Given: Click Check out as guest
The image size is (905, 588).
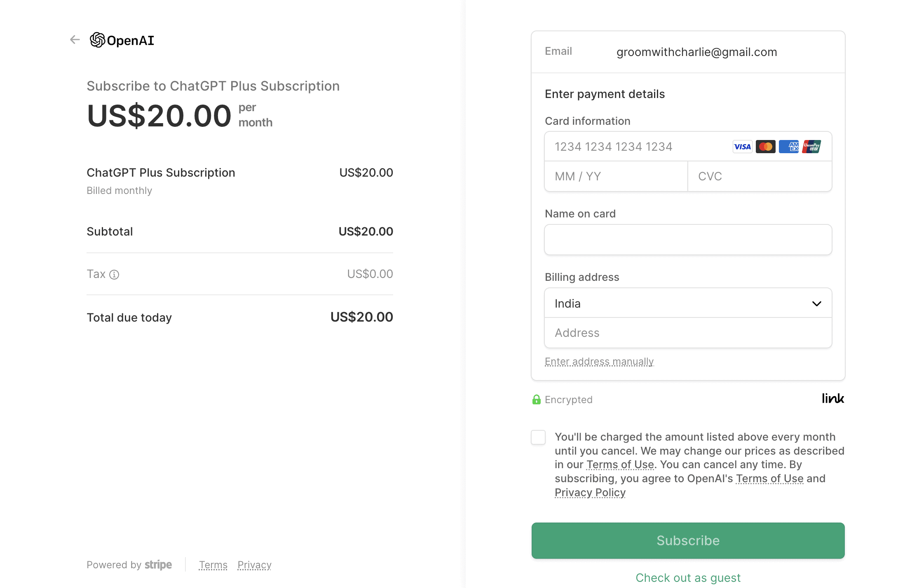Looking at the screenshot, I should coord(688,578).
